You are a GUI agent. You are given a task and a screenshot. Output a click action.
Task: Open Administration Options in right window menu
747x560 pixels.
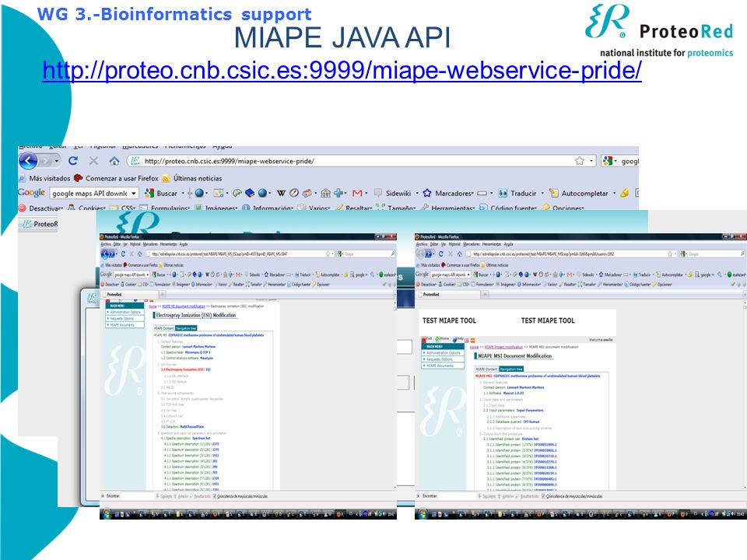pyautogui.click(x=443, y=353)
